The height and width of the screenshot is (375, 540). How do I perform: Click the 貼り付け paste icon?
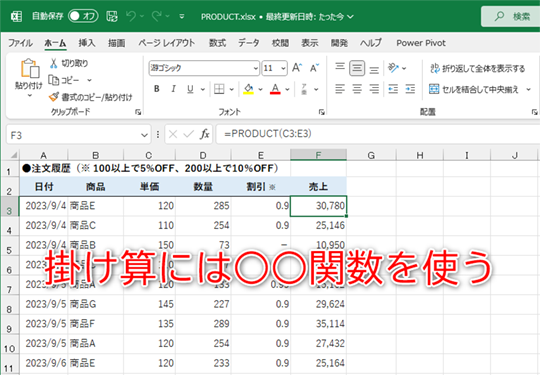29,68
